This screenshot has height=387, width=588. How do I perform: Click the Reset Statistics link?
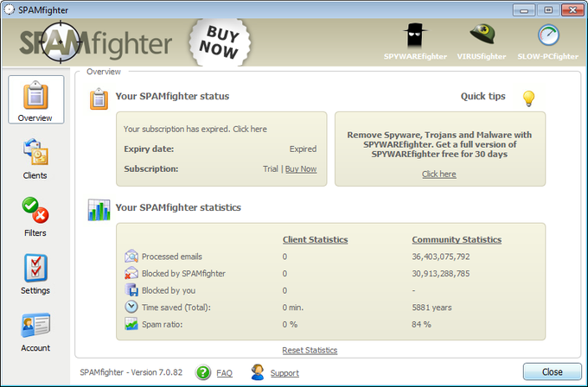tap(310, 350)
